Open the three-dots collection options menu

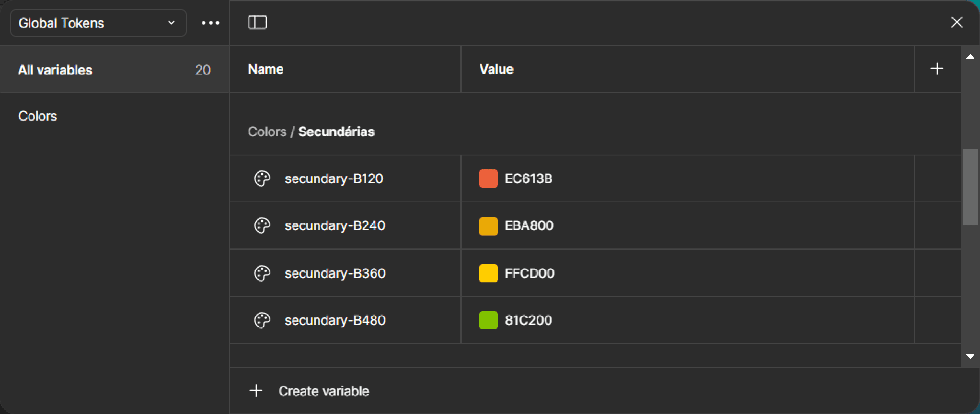point(210,23)
